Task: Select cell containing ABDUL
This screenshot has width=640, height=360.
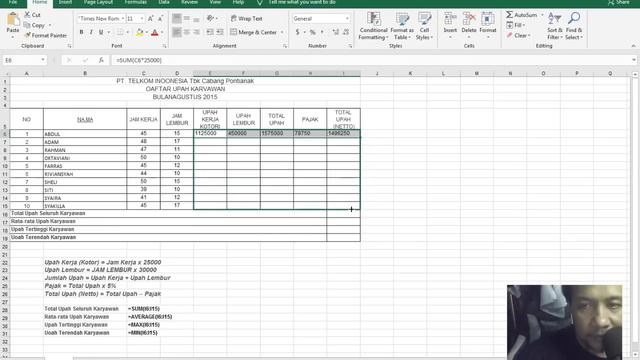Action: pyautogui.click(x=85, y=134)
